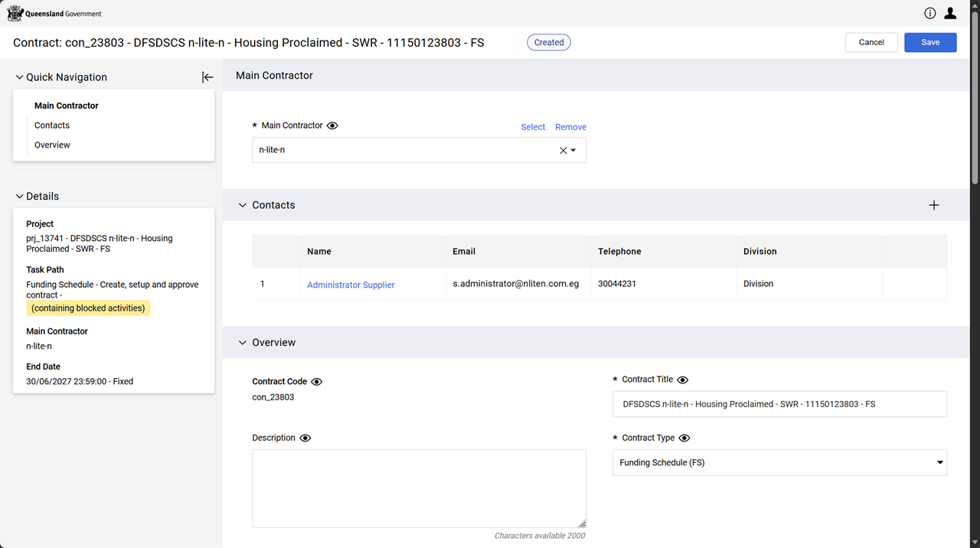Collapse the side panel with arrow icon

[x=207, y=77]
